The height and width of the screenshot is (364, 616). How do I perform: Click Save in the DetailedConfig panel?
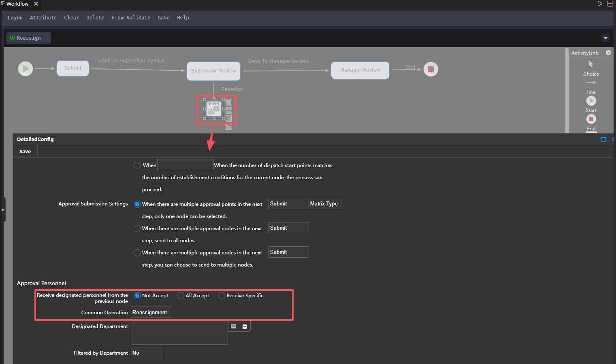(25, 152)
